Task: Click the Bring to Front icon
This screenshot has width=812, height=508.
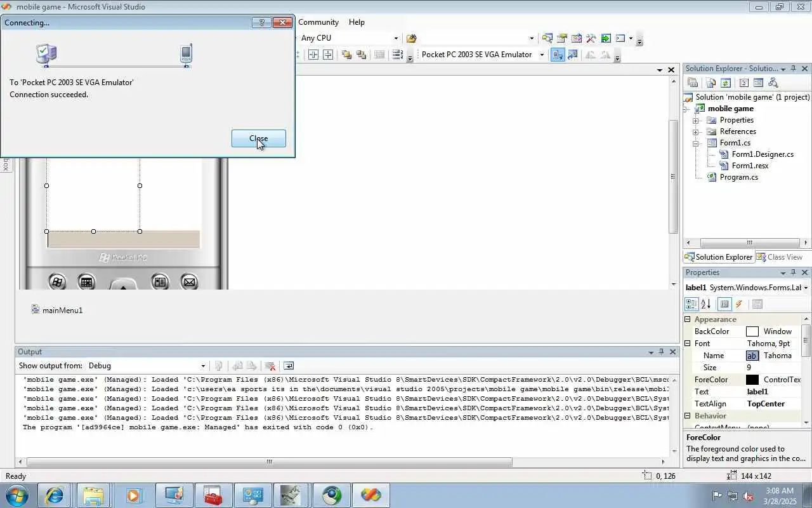Action: point(346,55)
